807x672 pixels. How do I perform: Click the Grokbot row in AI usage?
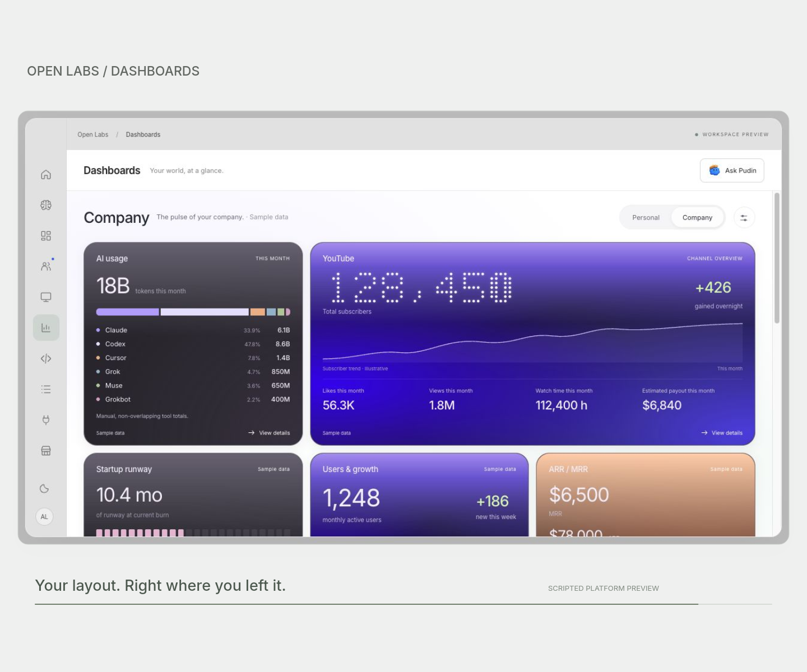pyautogui.click(x=193, y=399)
